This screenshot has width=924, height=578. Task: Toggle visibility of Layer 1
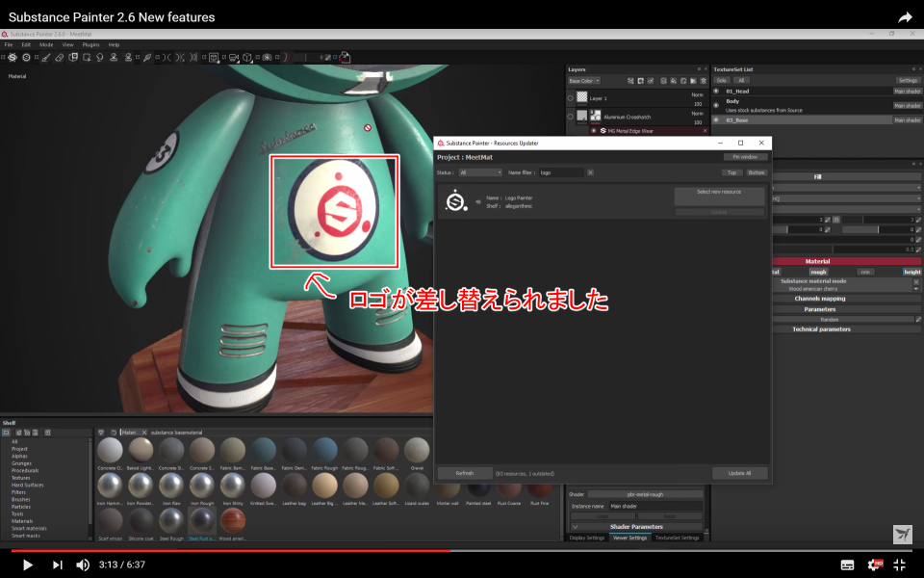pyautogui.click(x=571, y=98)
